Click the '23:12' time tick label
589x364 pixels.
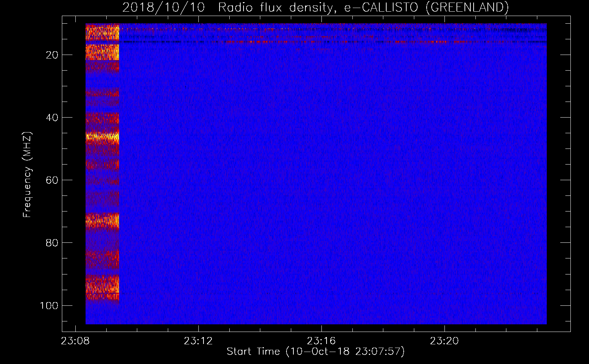click(x=198, y=341)
